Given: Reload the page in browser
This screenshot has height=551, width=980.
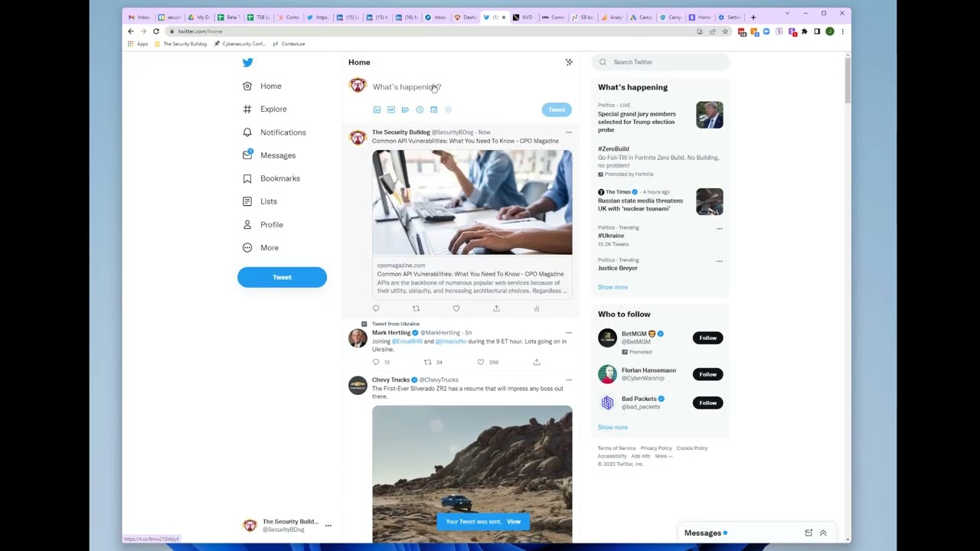Looking at the screenshot, I should click(155, 31).
